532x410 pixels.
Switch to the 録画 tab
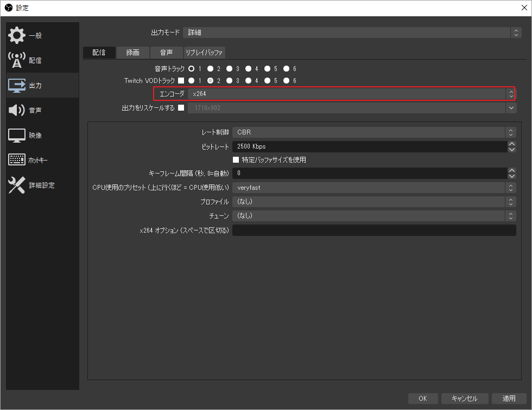(x=132, y=53)
